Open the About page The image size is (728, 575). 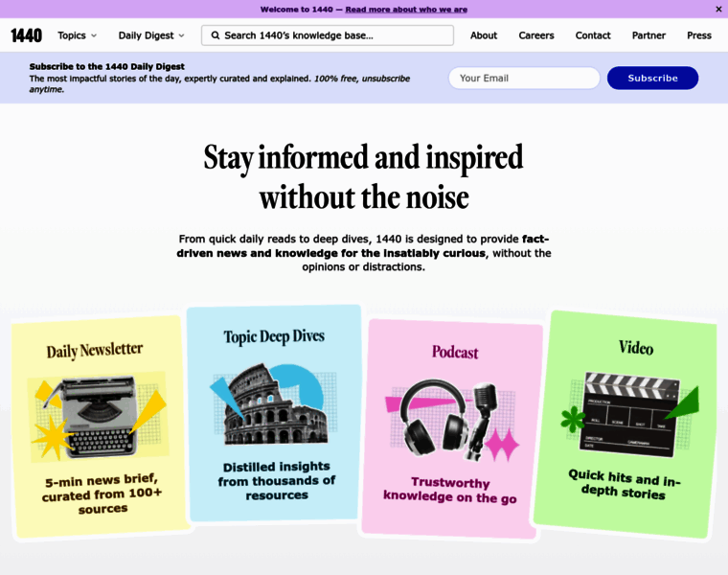coord(483,35)
